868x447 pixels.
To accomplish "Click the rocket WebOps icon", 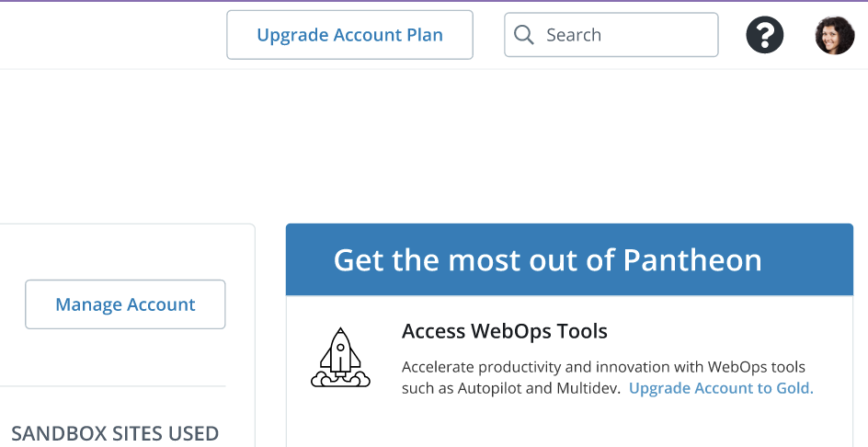I will pos(340,357).
